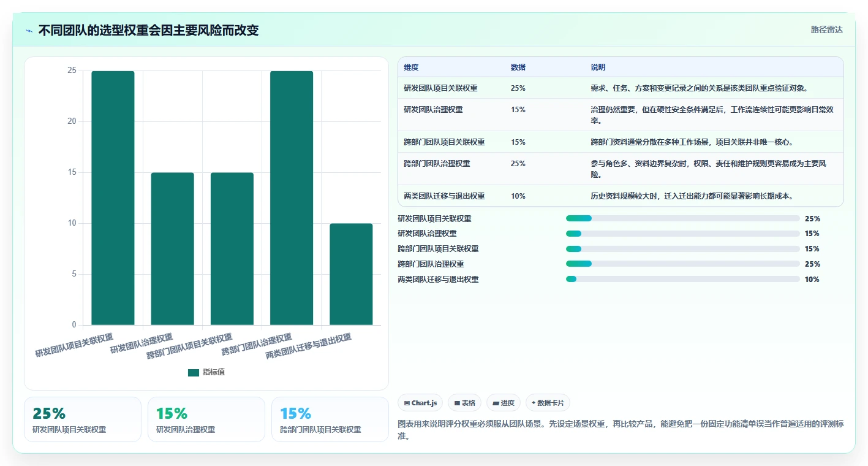Click the 数据 column header
868x466 pixels.
point(518,67)
